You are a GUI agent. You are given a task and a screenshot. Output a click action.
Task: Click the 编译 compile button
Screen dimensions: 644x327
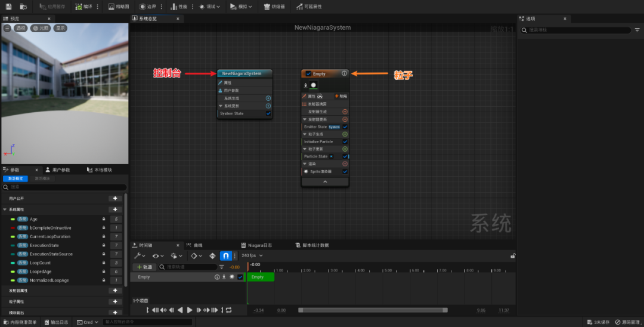(x=84, y=7)
